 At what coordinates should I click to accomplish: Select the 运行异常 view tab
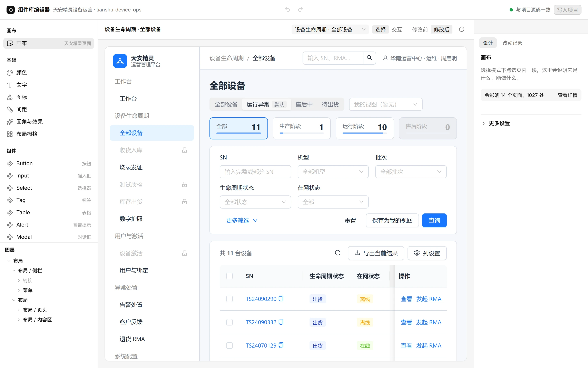click(266, 104)
